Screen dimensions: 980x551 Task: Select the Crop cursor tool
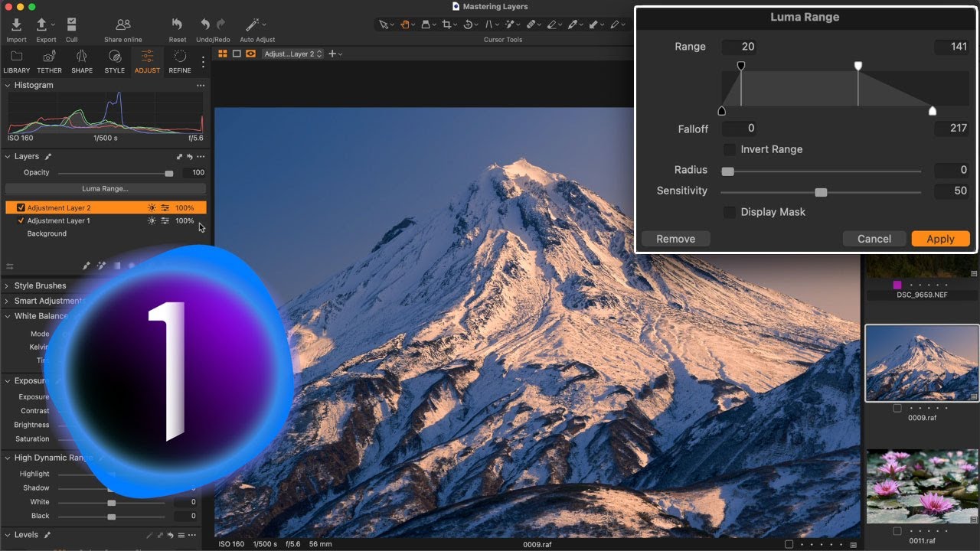pyautogui.click(x=447, y=25)
